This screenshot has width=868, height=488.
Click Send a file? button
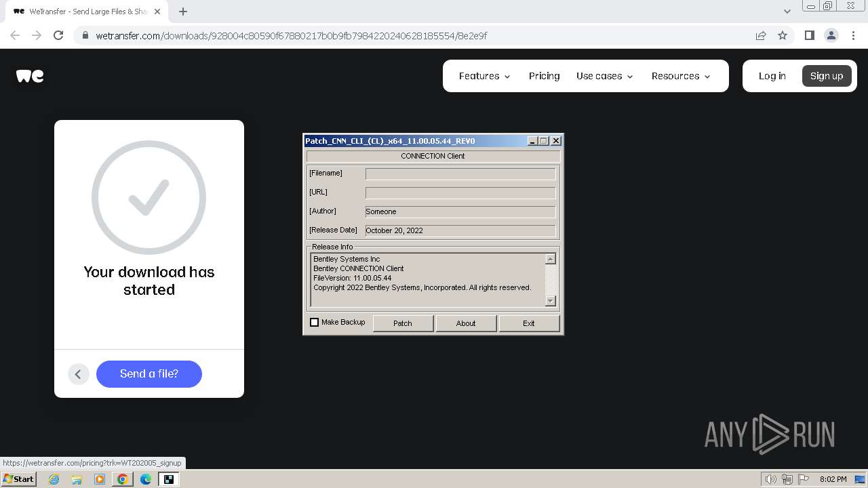pos(149,374)
